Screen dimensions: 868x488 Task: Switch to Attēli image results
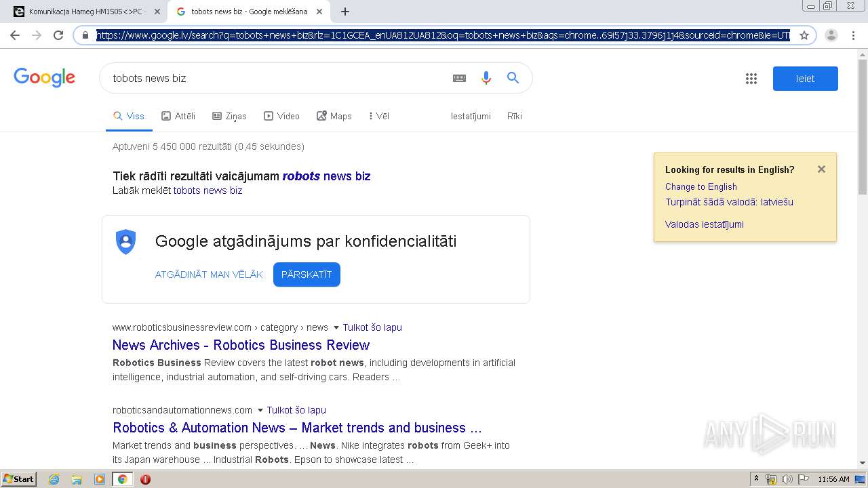tap(178, 116)
